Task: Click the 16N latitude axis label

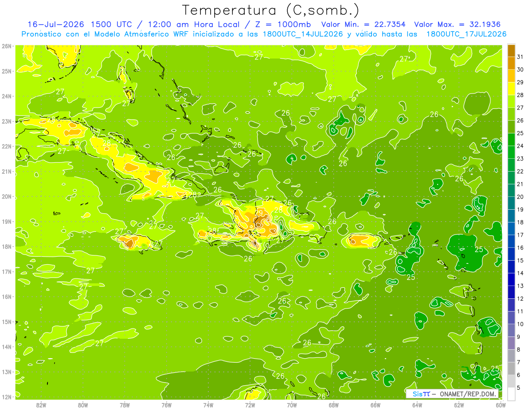Action: click(x=7, y=297)
